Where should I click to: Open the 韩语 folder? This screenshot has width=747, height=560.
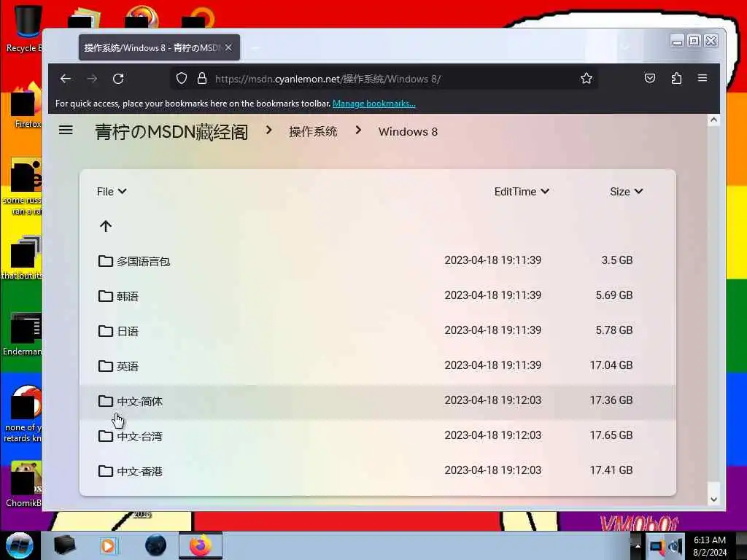(x=128, y=296)
